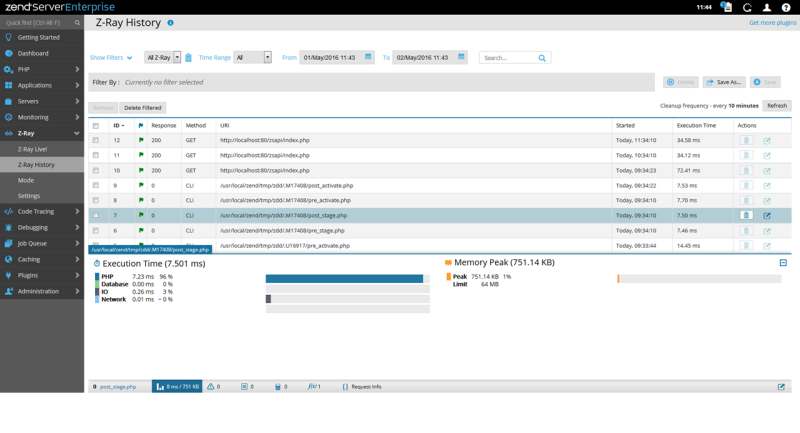Click the PHP execution time blue bar
The image size is (800, 433).
(344, 278)
